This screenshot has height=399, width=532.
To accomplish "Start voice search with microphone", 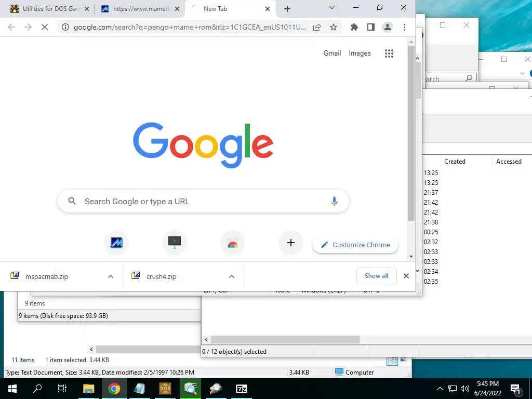I will [334, 201].
